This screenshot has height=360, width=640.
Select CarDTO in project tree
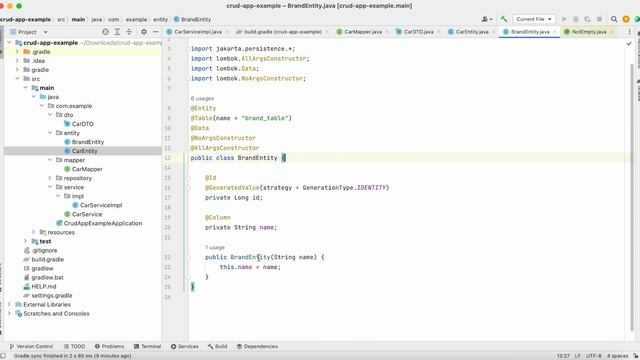[83, 124]
